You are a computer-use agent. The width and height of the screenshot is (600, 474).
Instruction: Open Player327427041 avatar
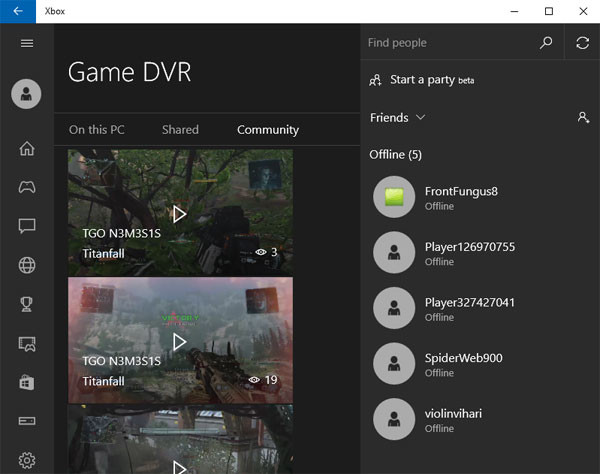tap(394, 308)
